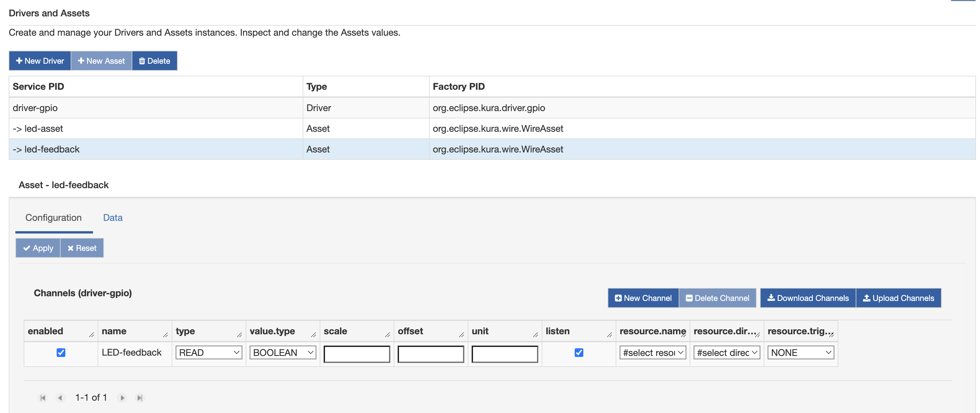Click the value.type column header
The height and width of the screenshot is (413, 980).
(x=283, y=331)
